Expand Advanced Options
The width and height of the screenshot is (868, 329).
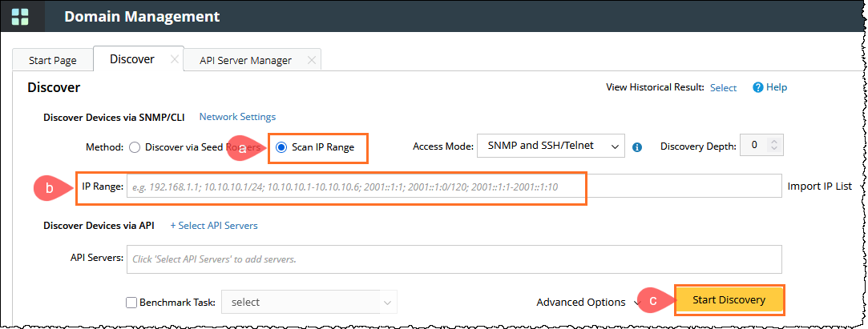(x=587, y=302)
